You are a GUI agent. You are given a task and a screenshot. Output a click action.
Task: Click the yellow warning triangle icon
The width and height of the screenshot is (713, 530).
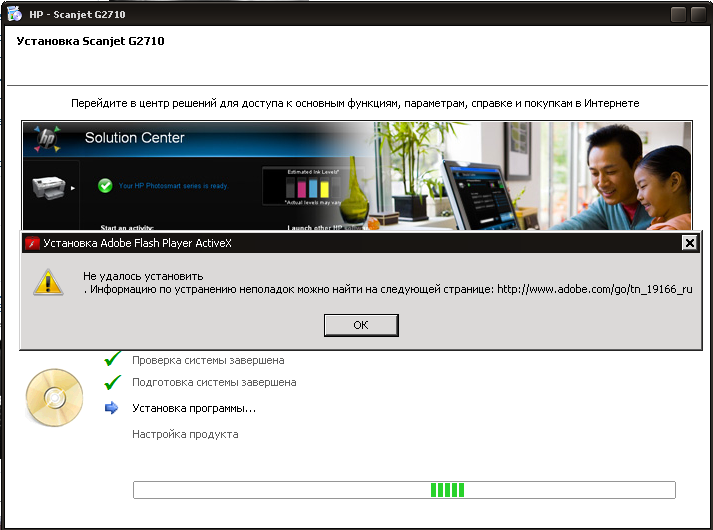coord(48,282)
